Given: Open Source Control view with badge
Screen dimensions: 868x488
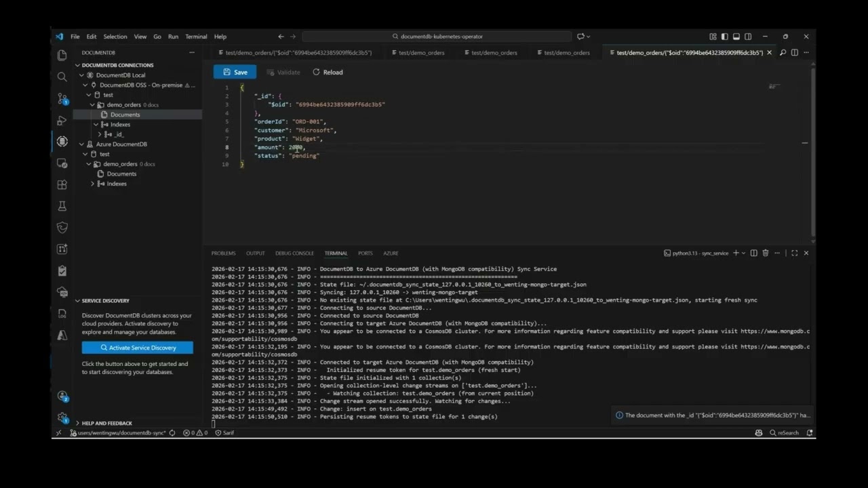Looking at the screenshot, I should pyautogui.click(x=62, y=99).
